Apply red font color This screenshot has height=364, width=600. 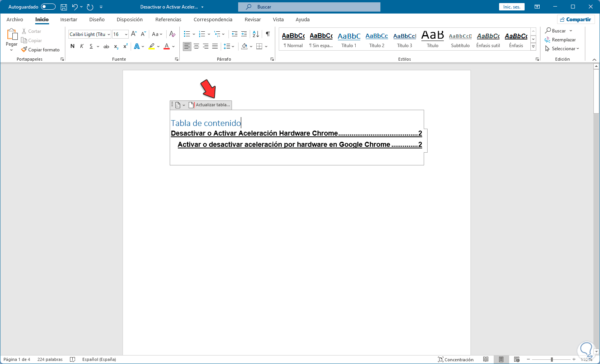point(167,46)
